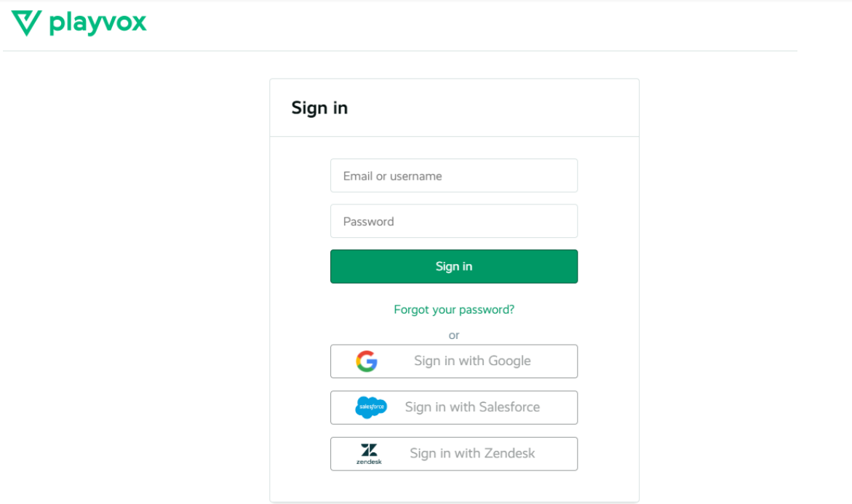Click the Sign in card heading
The height and width of the screenshot is (504, 852).
319,108
